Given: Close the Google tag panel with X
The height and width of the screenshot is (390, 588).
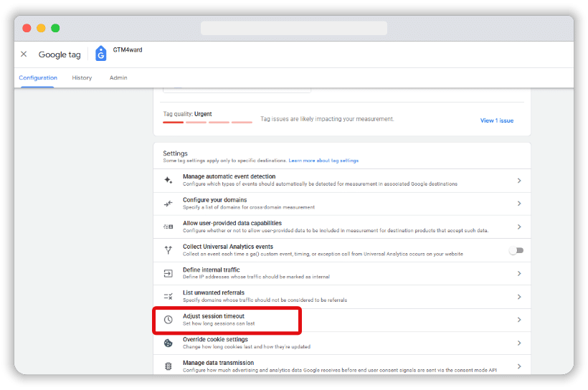Looking at the screenshot, I should coord(24,54).
